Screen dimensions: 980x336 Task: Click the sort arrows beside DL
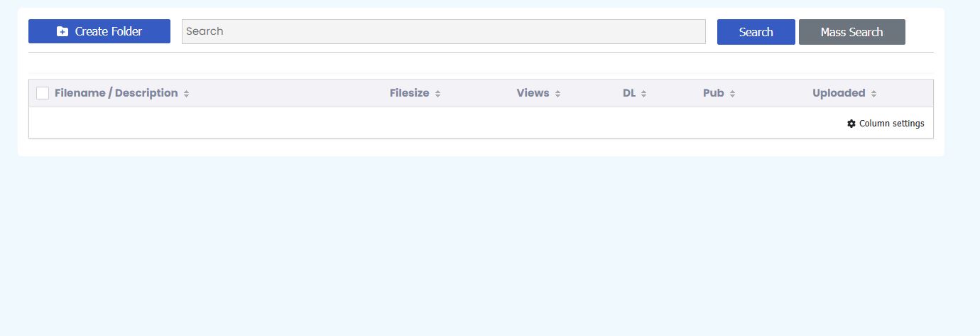(x=643, y=94)
